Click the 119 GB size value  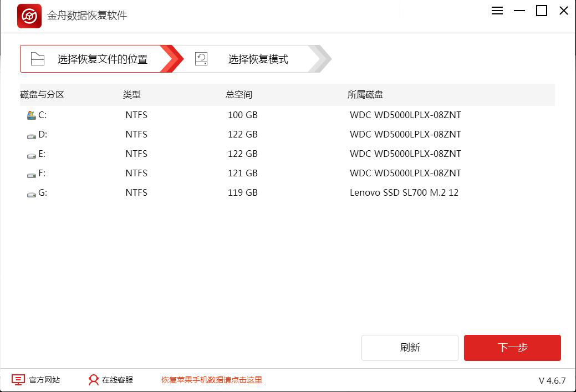pos(243,193)
